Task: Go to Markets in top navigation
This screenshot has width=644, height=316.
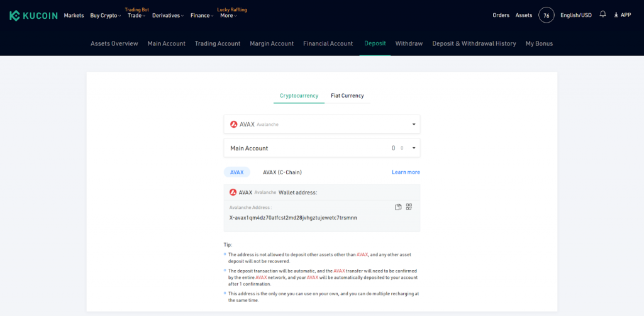Action: (x=74, y=16)
